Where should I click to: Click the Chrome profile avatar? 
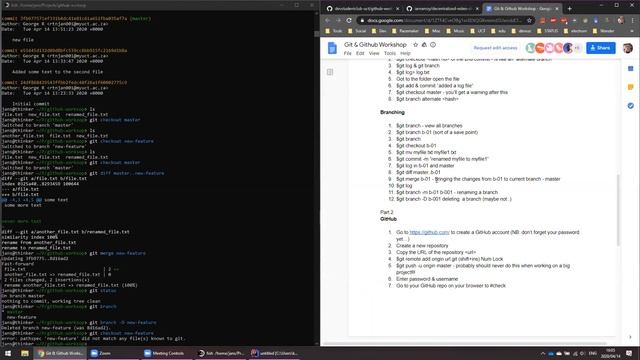[x=621, y=20]
